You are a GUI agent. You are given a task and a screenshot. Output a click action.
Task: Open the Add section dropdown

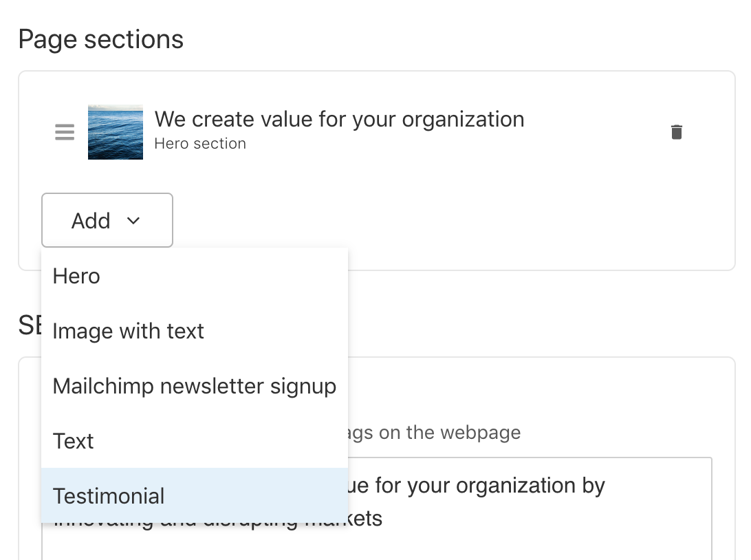click(x=107, y=220)
